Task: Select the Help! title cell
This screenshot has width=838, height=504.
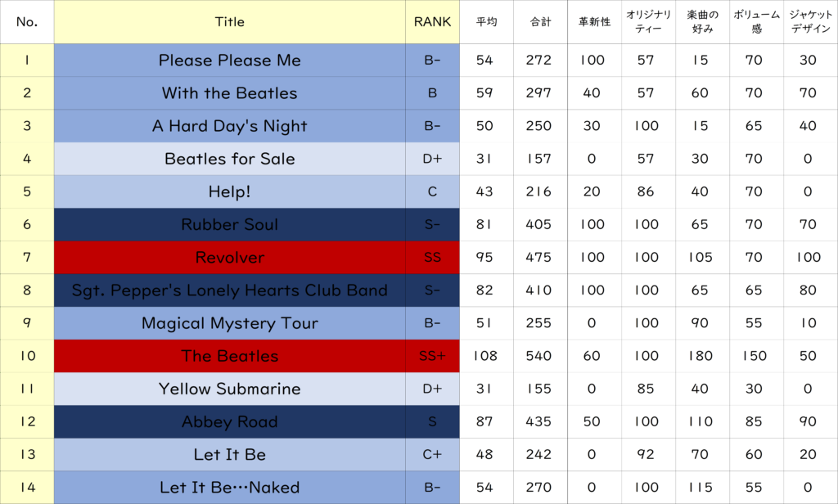Action: tap(229, 191)
